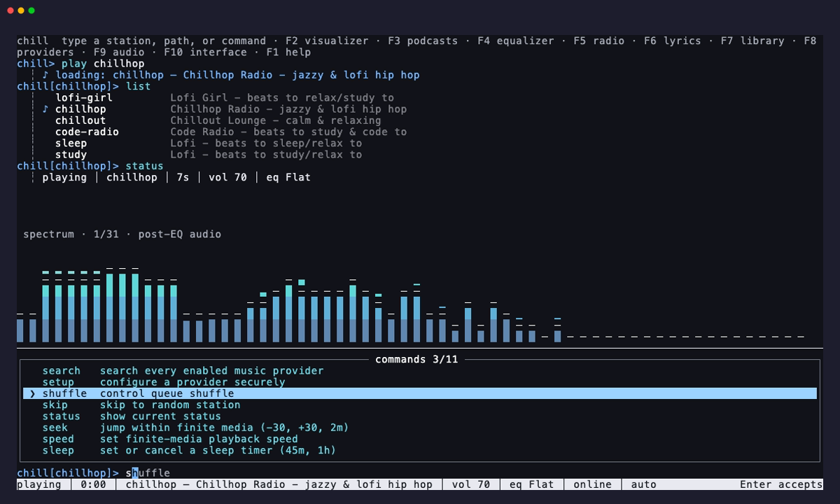840x504 pixels.
Task: Click the 7s value in status output
Action: pyautogui.click(x=183, y=178)
